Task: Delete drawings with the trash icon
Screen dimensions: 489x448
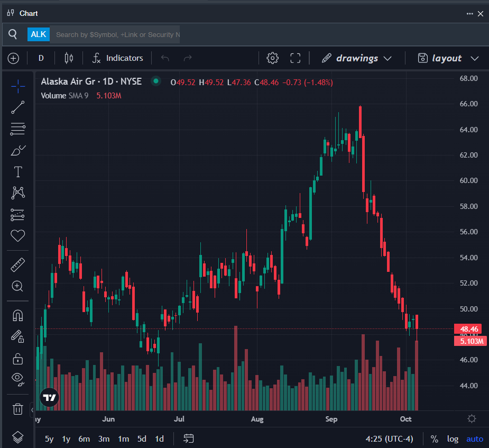Action: 17,408
